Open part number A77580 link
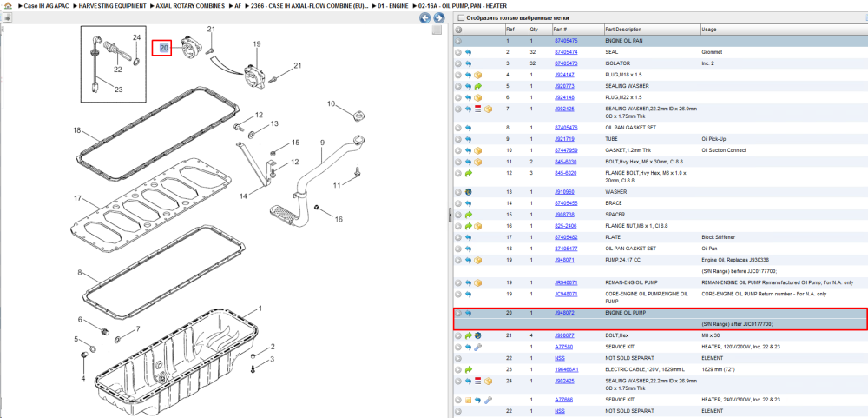The image size is (868, 418). (564, 347)
